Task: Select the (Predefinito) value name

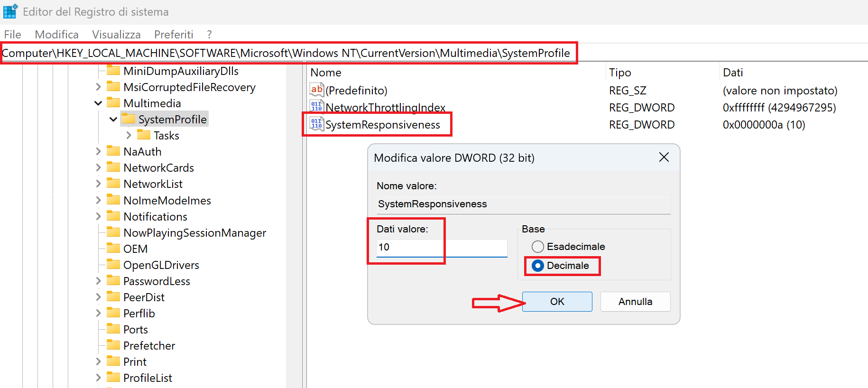Action: pos(356,91)
